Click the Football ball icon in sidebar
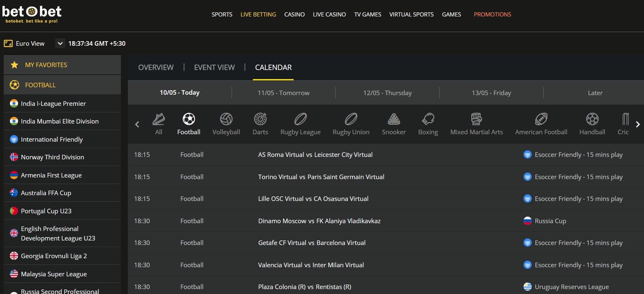This screenshot has width=644, height=294. pyautogui.click(x=14, y=85)
